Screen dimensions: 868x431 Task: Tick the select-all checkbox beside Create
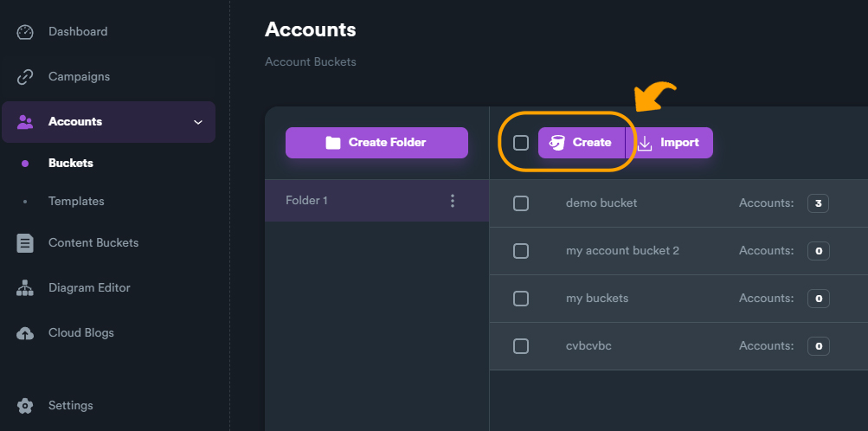(x=521, y=143)
